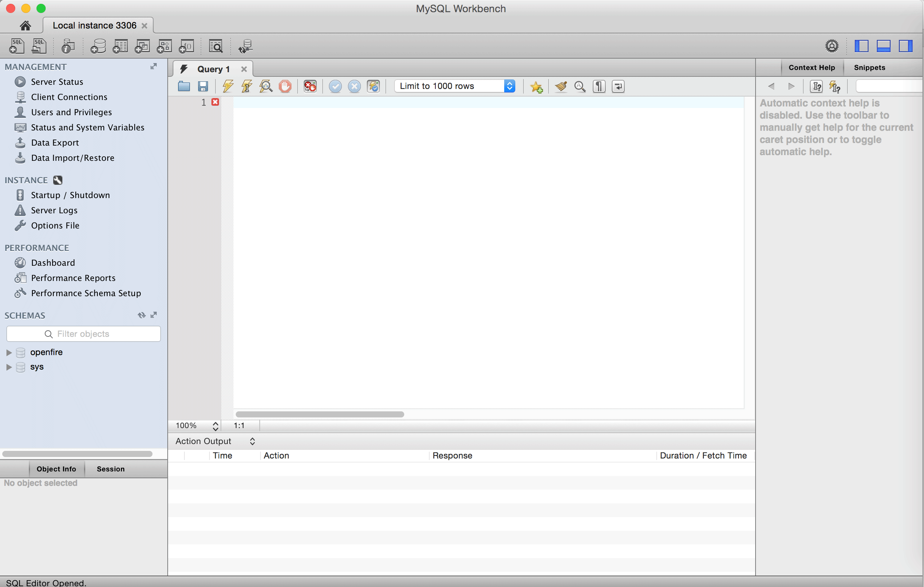Click the editor horizontal scrollbar

[320, 414]
